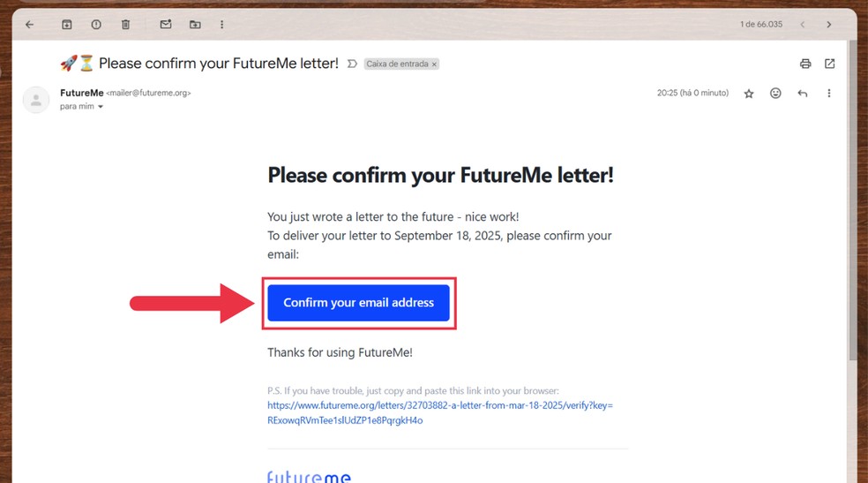Archive this email
This screenshot has width=868, height=483.
click(66, 25)
